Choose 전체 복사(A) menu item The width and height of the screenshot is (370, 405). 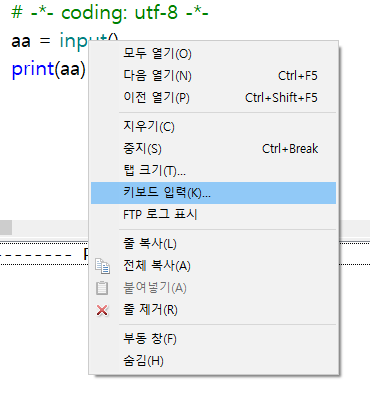[x=213, y=265]
